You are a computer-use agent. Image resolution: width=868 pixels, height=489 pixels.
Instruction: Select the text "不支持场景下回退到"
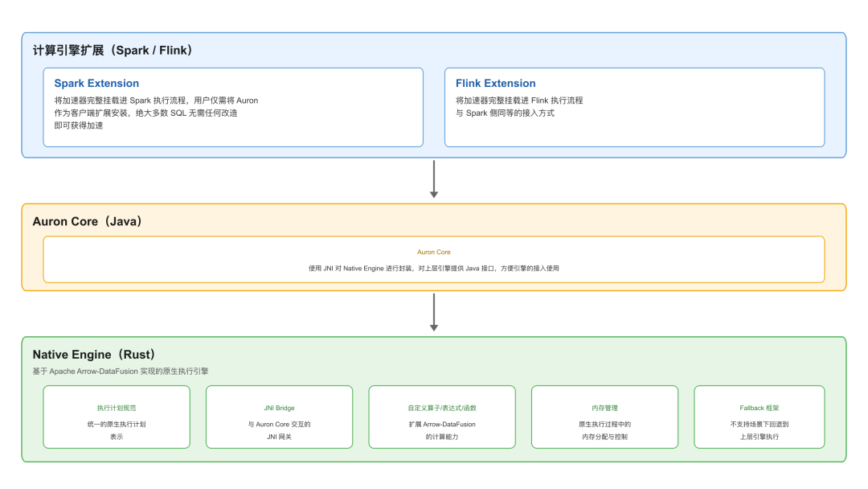click(759, 424)
